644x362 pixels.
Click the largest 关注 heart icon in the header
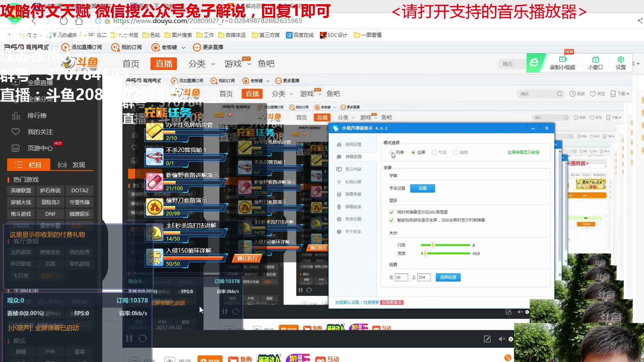592,94
